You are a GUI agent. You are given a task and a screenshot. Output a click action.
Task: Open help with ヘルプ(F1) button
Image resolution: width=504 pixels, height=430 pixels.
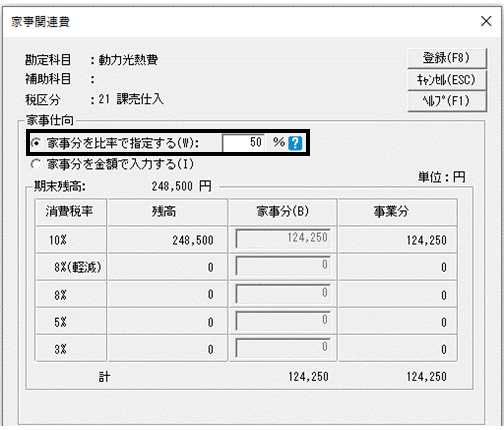(447, 101)
